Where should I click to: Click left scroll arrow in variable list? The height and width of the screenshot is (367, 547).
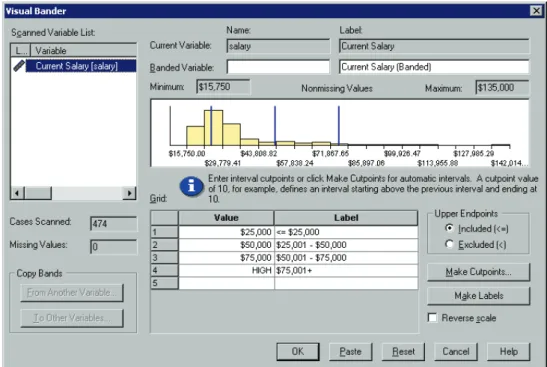(x=18, y=193)
